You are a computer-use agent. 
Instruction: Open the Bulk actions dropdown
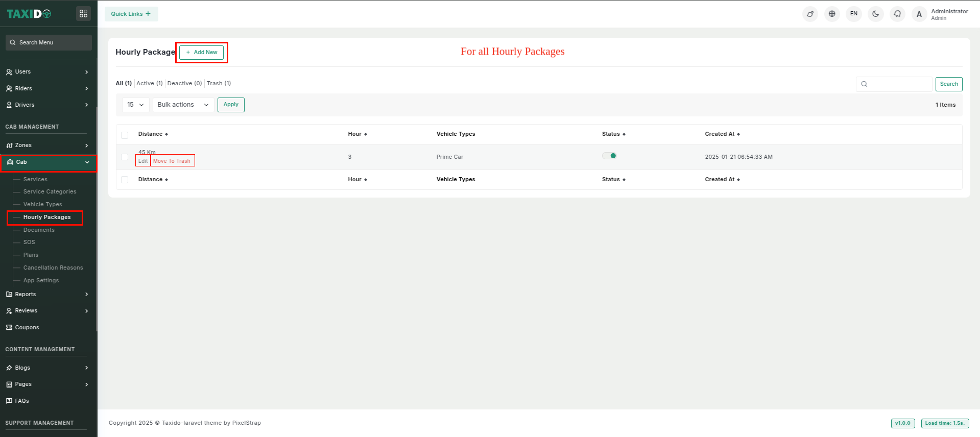tap(183, 105)
